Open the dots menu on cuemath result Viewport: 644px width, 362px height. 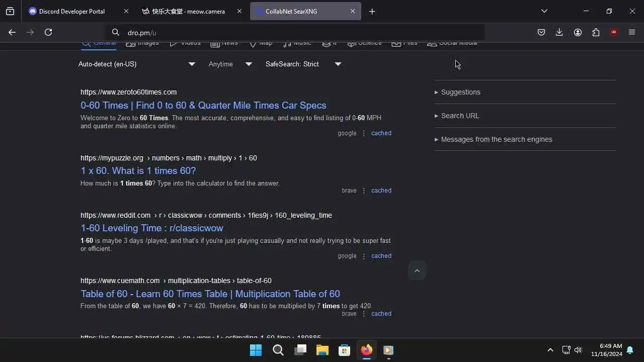coord(364,314)
